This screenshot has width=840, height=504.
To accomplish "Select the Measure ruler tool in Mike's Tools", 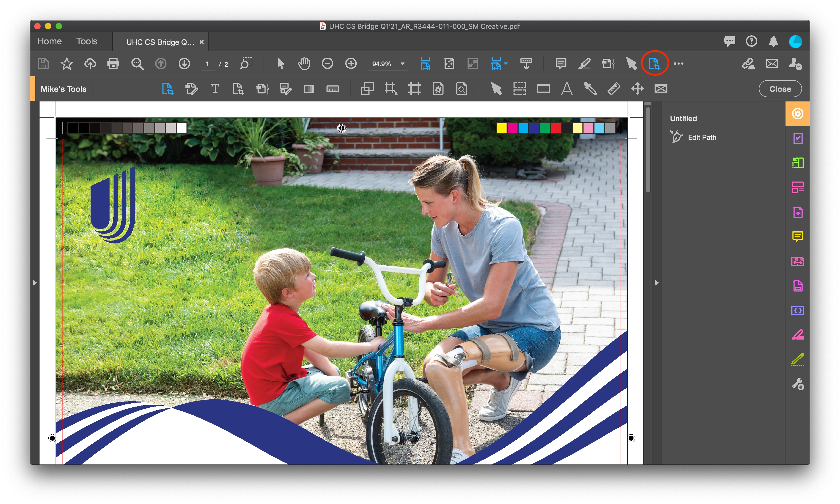I will pyautogui.click(x=614, y=89).
